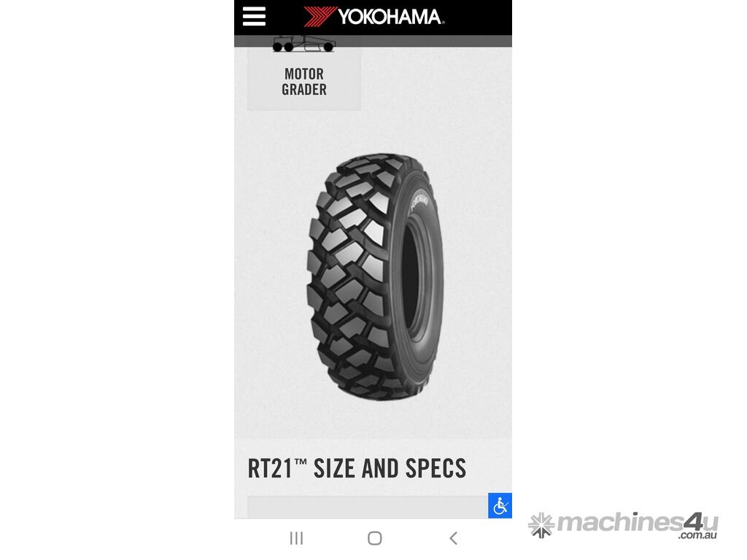747x560 pixels.
Task: Select the motor grader vehicle icon
Action: coord(304,44)
